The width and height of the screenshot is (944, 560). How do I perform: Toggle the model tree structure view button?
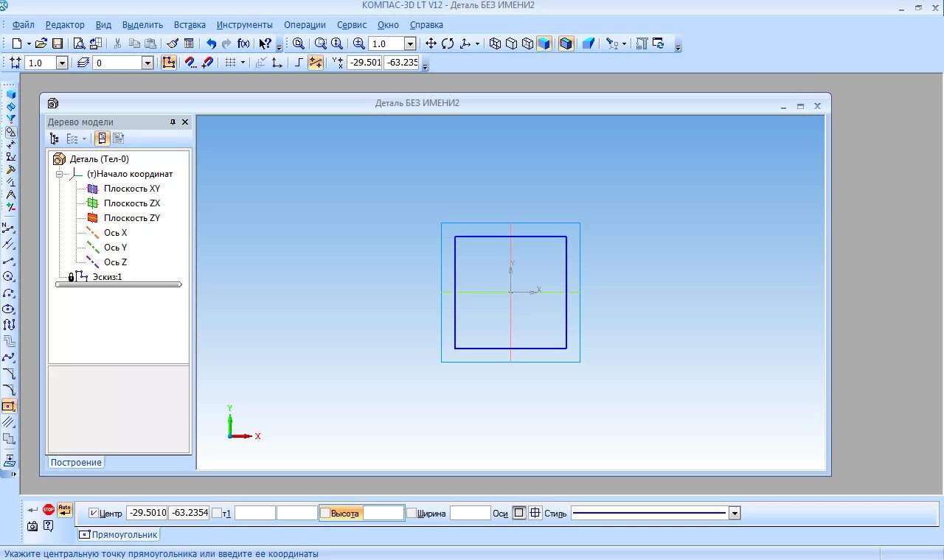point(54,138)
